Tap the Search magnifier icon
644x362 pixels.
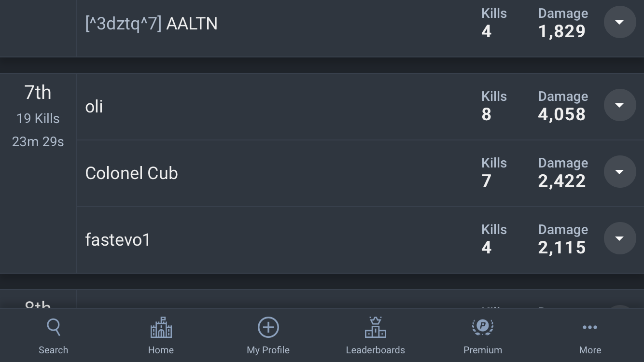pyautogui.click(x=54, y=327)
